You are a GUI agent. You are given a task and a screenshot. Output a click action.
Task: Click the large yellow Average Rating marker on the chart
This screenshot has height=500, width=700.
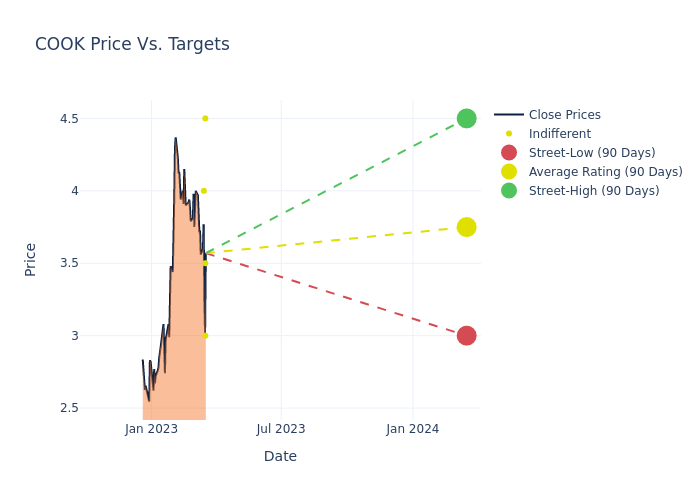pos(466,227)
